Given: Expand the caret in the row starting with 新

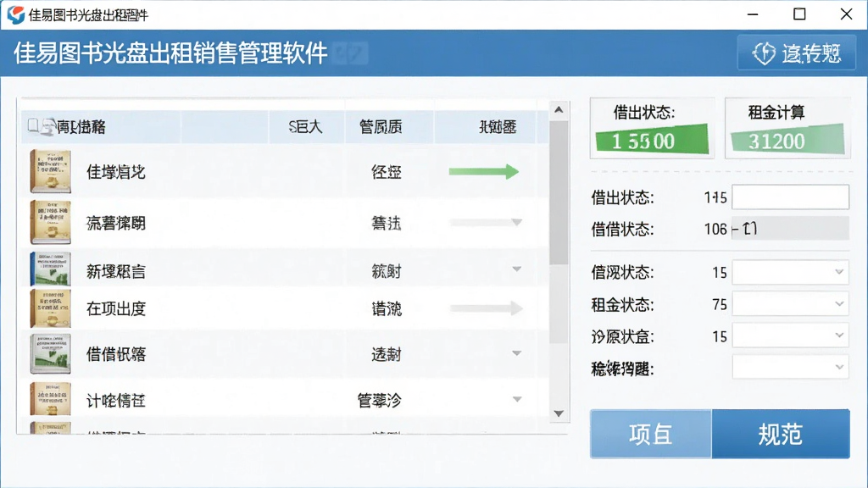Looking at the screenshot, I should tap(516, 269).
